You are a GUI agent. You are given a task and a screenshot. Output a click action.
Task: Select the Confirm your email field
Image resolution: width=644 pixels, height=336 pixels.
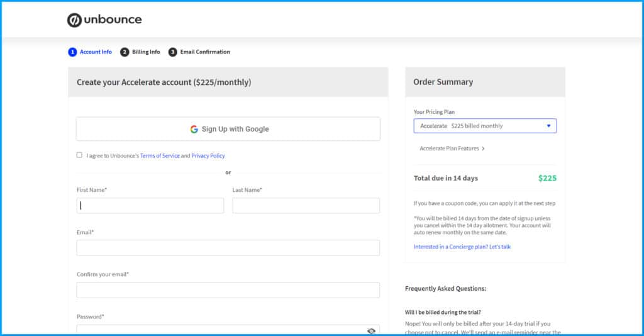(x=228, y=290)
